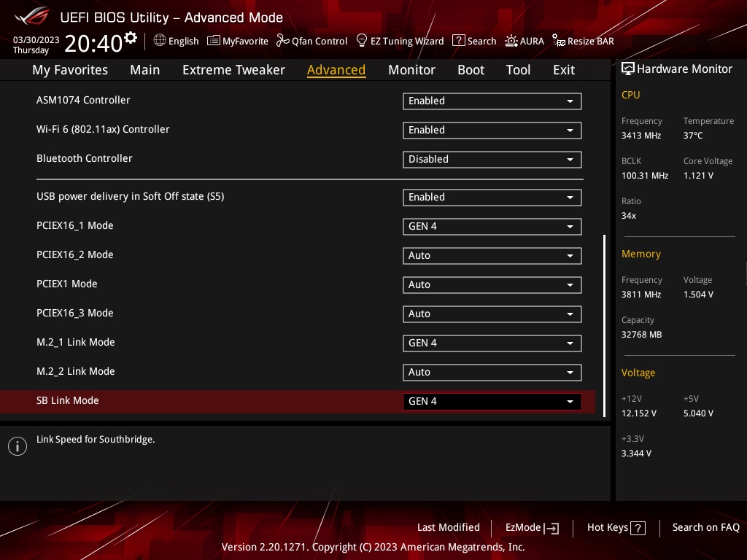The height and width of the screenshot is (560, 747).
Task: Click the Last Modified button
Action: click(x=449, y=528)
